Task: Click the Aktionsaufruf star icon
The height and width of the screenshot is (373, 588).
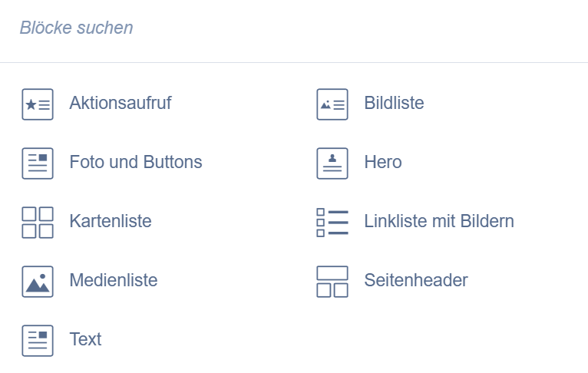Action: [38, 104]
